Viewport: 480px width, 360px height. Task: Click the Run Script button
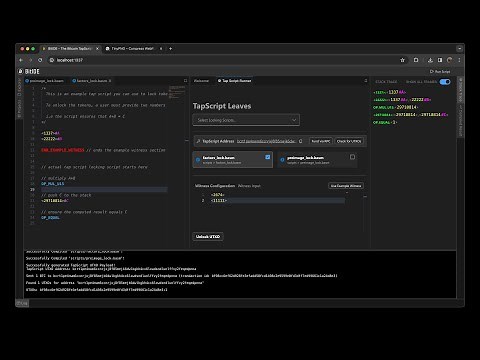pyautogui.click(x=440, y=71)
